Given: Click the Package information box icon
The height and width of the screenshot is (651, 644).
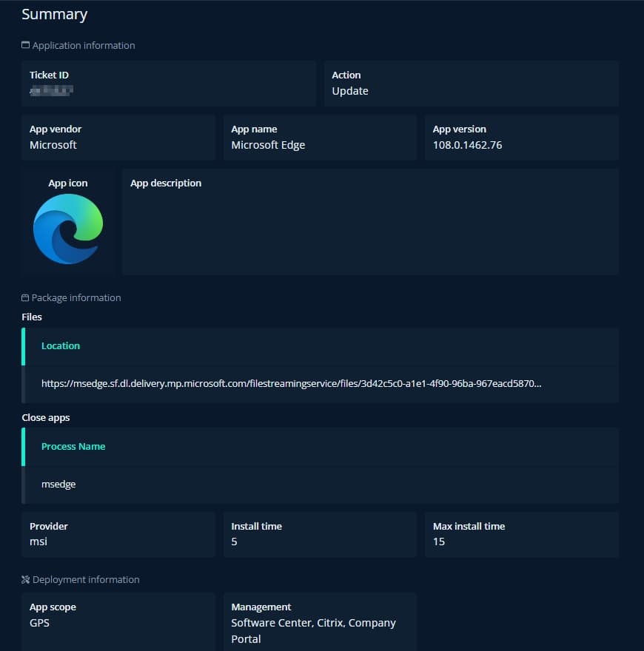Looking at the screenshot, I should (x=25, y=297).
